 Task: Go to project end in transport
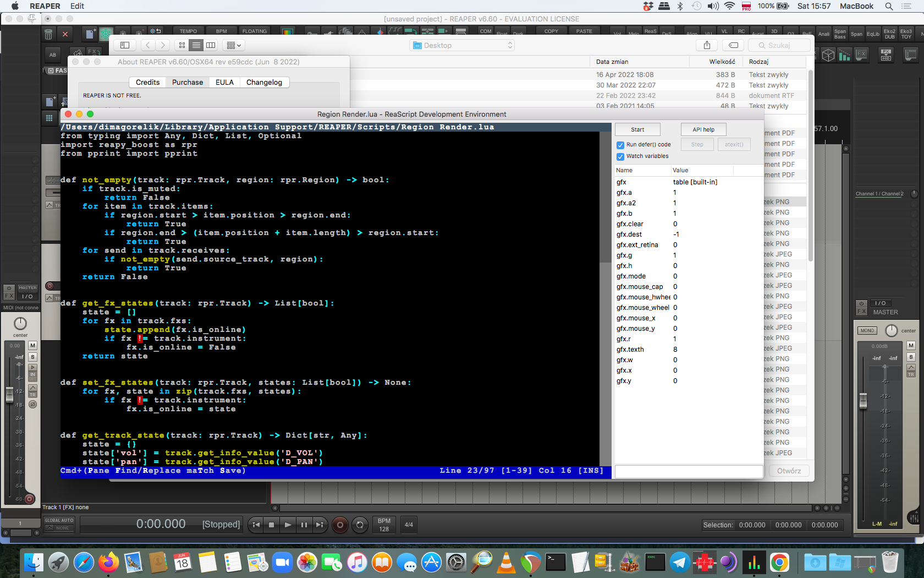[320, 525]
